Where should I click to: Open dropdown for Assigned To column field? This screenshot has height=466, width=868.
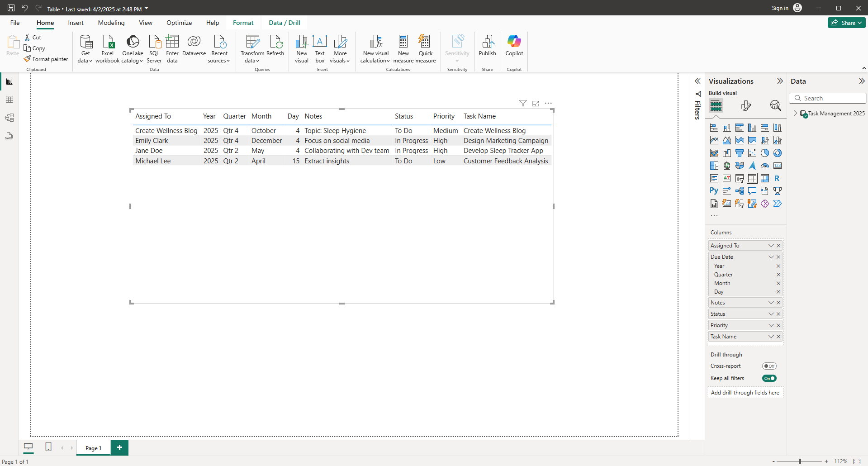(x=771, y=246)
